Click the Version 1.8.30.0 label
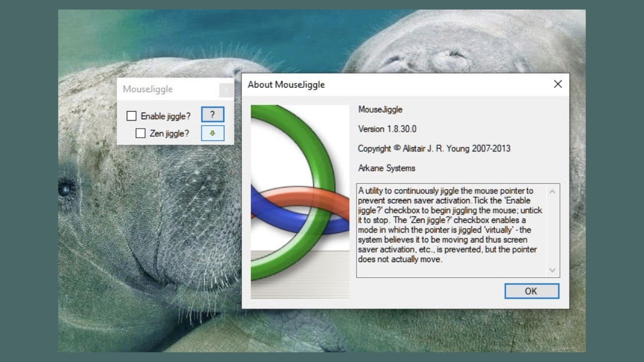The height and width of the screenshot is (362, 644). click(x=387, y=129)
